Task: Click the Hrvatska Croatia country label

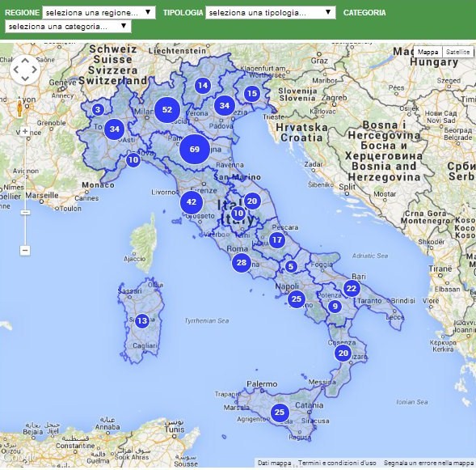Action: point(301,133)
